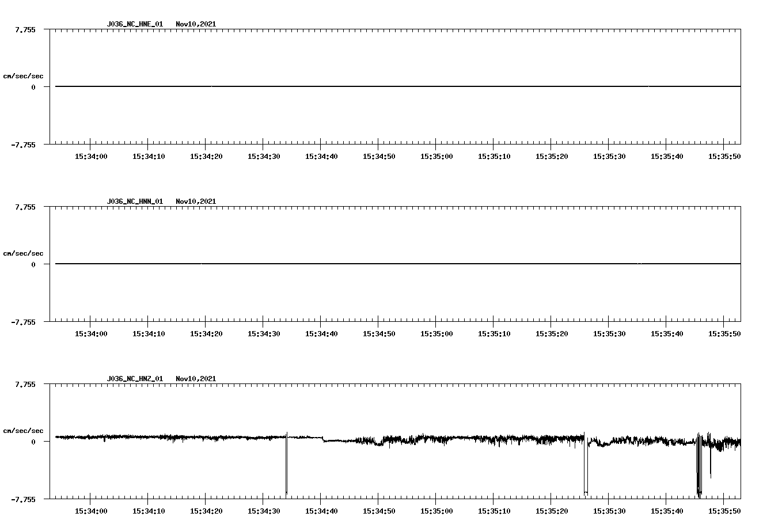The height and width of the screenshot is (532, 782).
Task: Click the 15:35:10 time label under the HNN plot
Action: tap(494, 333)
